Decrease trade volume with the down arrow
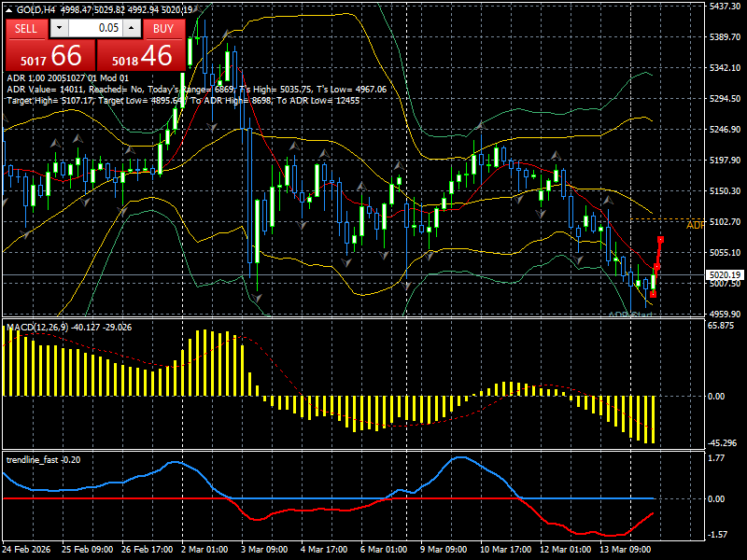 click(x=59, y=28)
